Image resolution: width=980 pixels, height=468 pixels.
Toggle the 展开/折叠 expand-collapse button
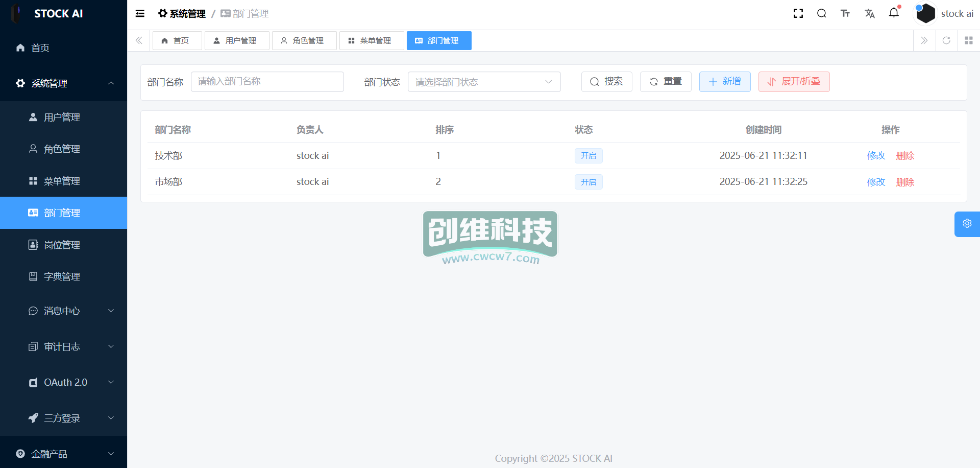(x=794, y=82)
